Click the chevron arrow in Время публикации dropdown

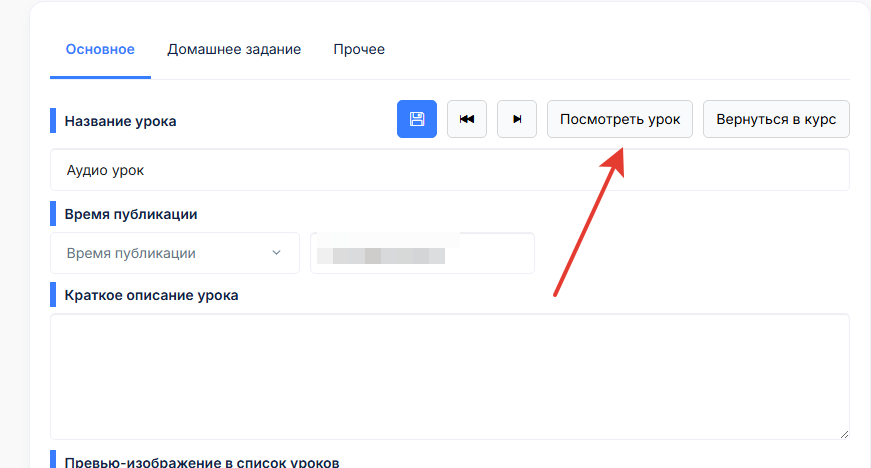click(277, 253)
